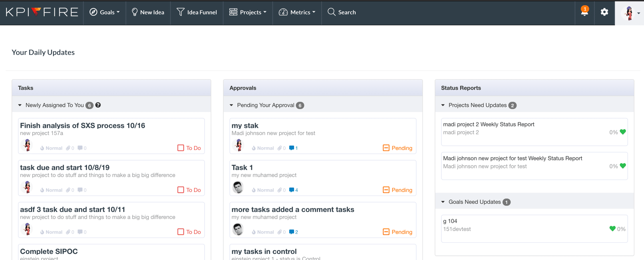Open madi project 2 Weekly Status Report
This screenshot has height=260, width=644.
click(489, 124)
